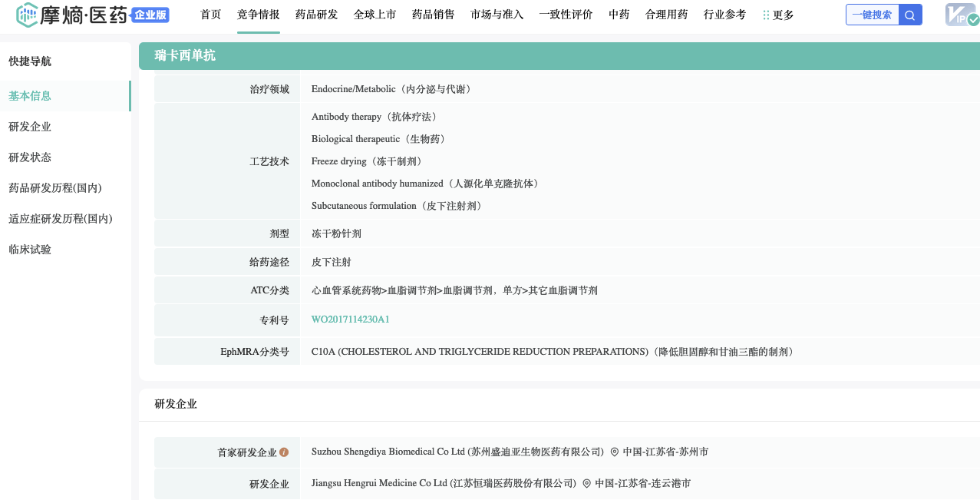The height and width of the screenshot is (500, 980).
Task: Click the 冻干粉针剂 dosage form value
Action: click(x=336, y=233)
